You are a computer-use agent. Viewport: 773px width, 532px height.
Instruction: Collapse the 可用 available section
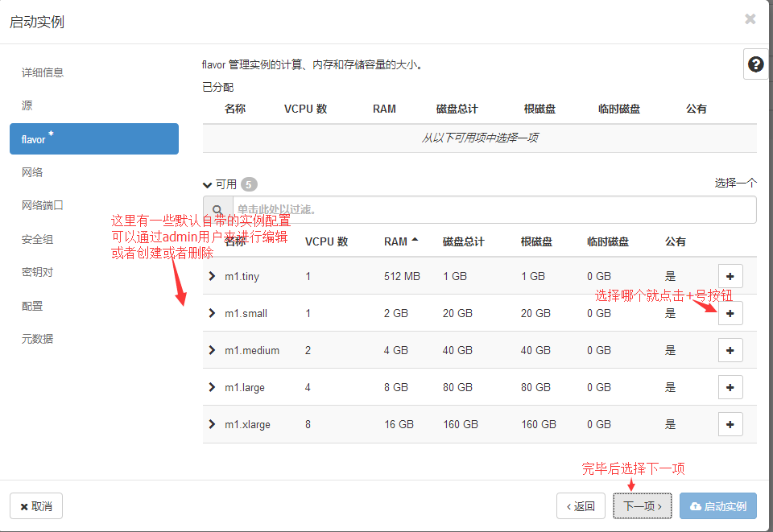[x=208, y=184]
